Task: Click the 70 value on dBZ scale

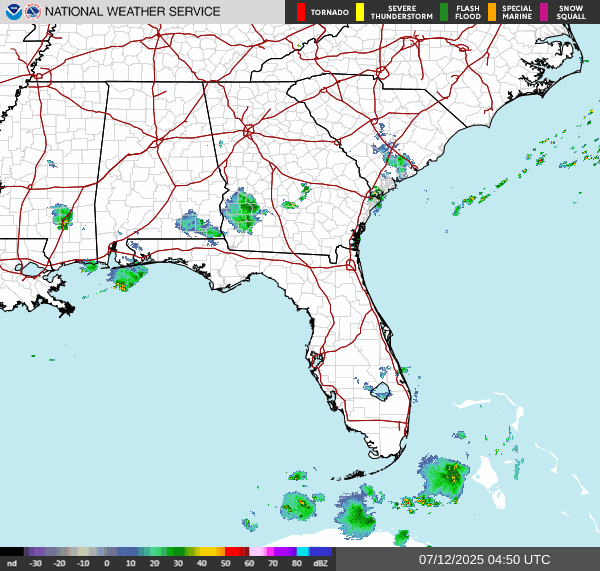Action: click(x=273, y=563)
